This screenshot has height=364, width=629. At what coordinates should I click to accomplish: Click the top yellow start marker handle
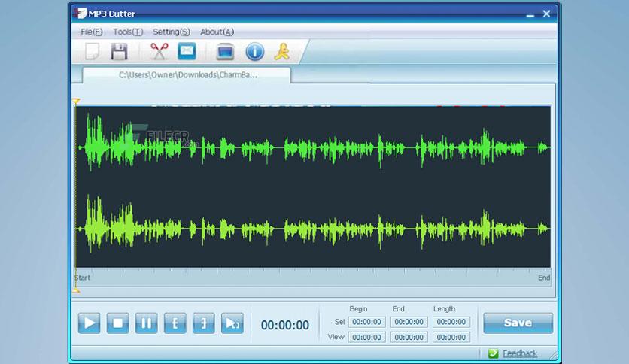click(76, 101)
